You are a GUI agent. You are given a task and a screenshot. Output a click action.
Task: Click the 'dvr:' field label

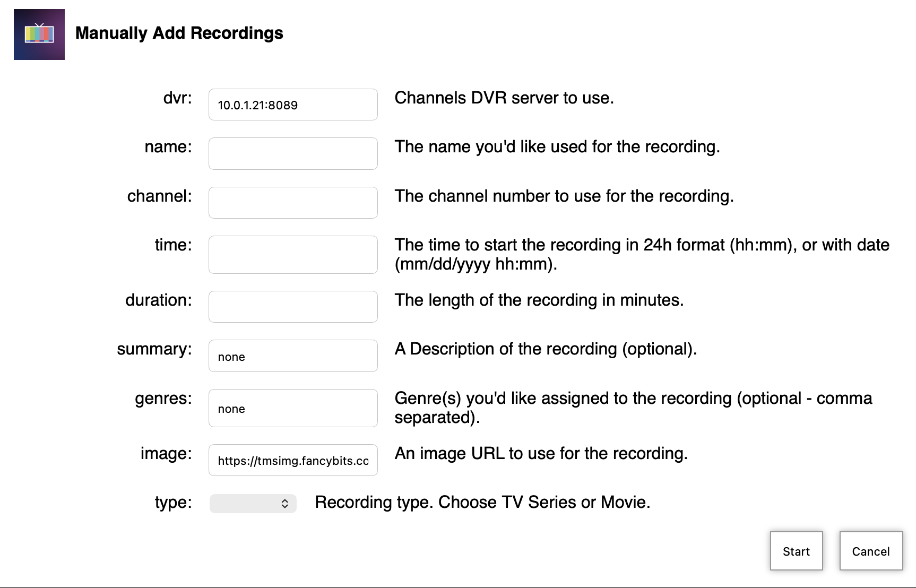(x=177, y=98)
